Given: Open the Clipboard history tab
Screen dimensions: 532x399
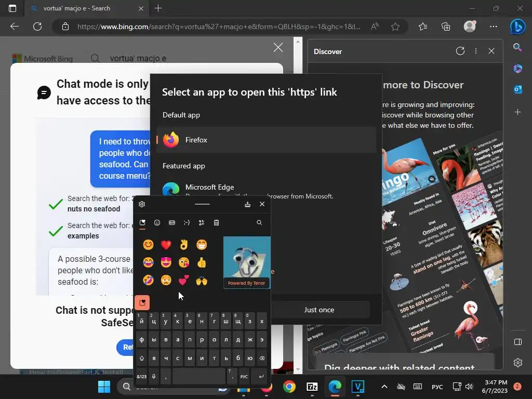Looking at the screenshot, I should tap(217, 222).
